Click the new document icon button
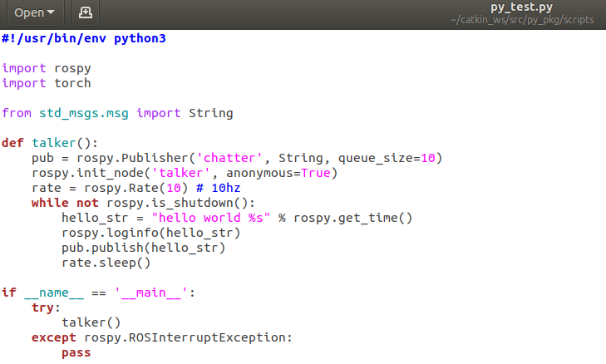606x364 pixels. [86, 12]
